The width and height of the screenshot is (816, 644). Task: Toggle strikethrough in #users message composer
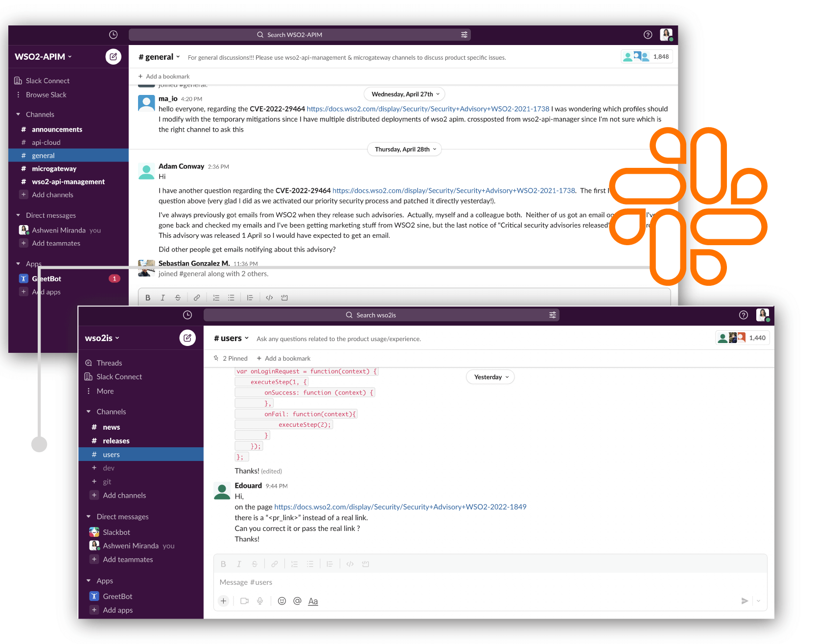click(x=255, y=564)
